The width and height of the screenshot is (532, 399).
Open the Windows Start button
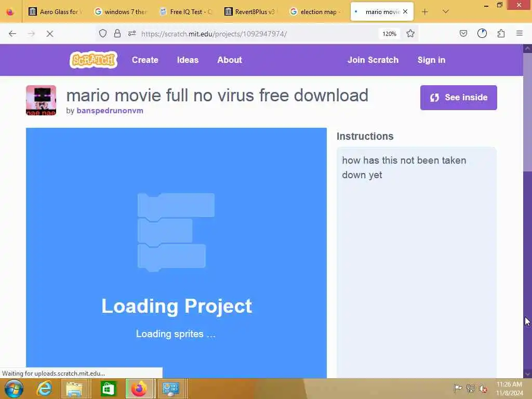(x=14, y=389)
